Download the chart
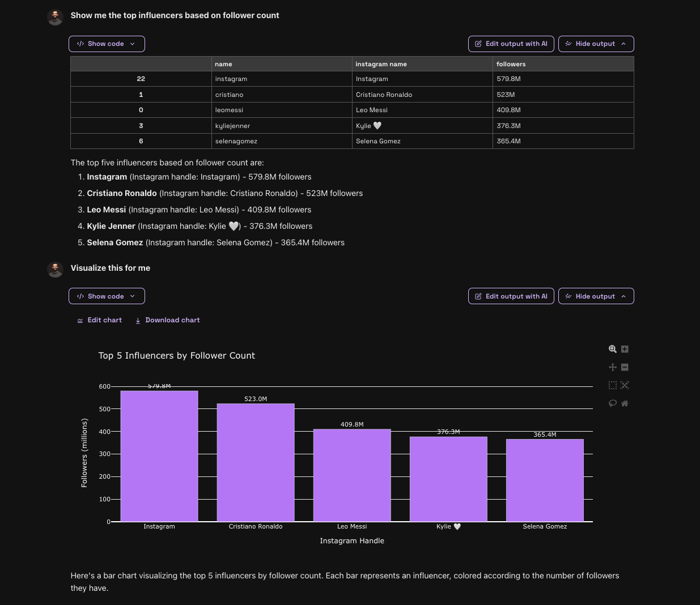 point(167,320)
